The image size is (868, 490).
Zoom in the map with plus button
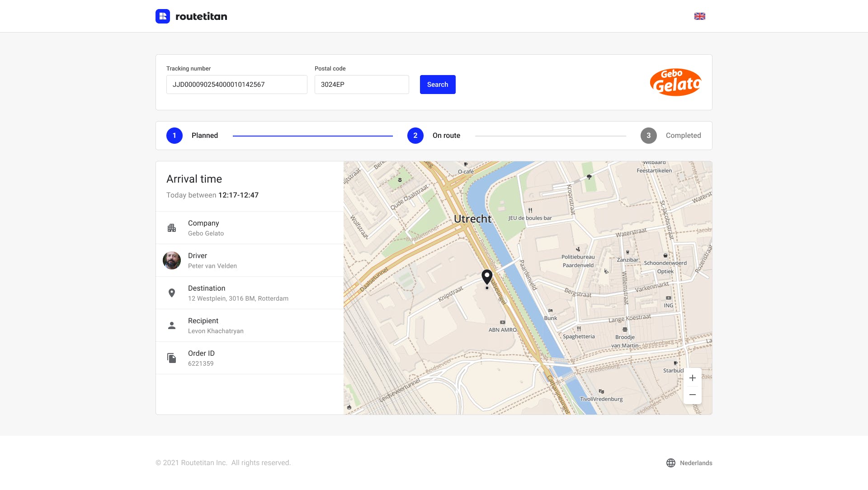693,378
